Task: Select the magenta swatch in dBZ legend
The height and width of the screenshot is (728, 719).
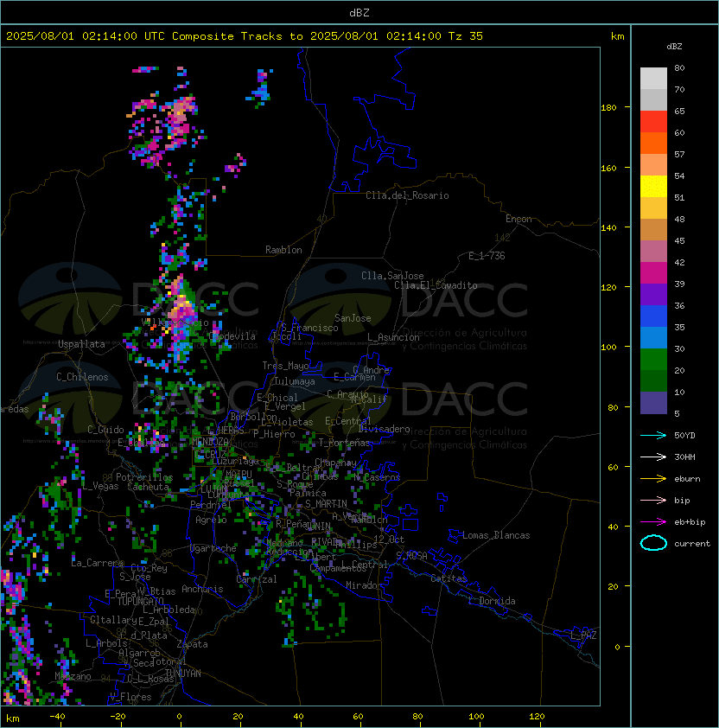Action: tap(653, 272)
